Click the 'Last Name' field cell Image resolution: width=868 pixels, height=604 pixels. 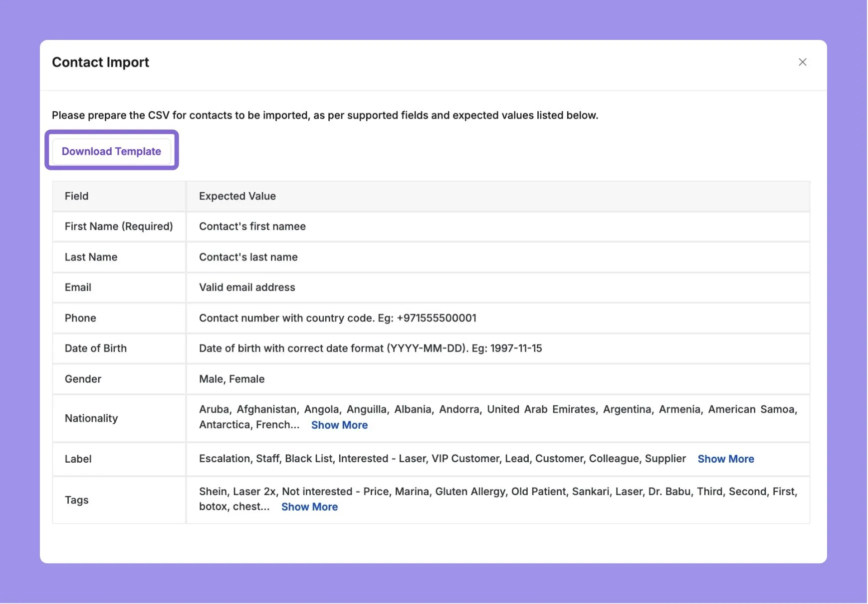[119, 257]
